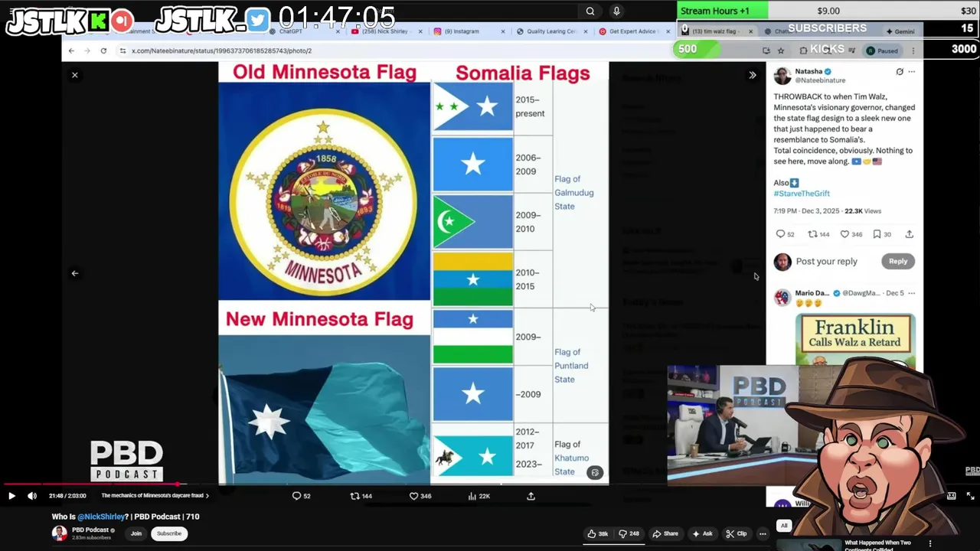This screenshot has width=980, height=551.
Task: Bookmark the page with the star icon
Action: coord(781,51)
